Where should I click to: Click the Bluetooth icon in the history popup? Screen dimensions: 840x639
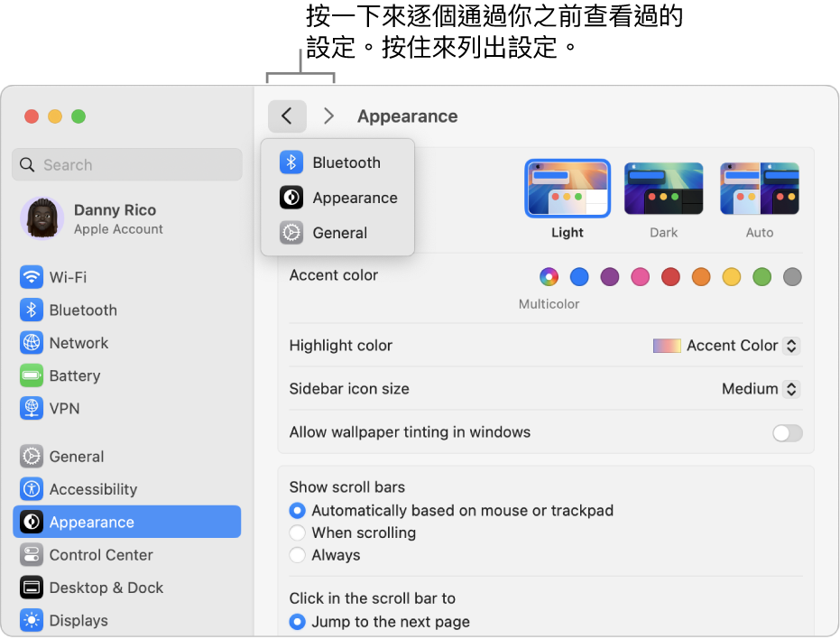[291, 162]
